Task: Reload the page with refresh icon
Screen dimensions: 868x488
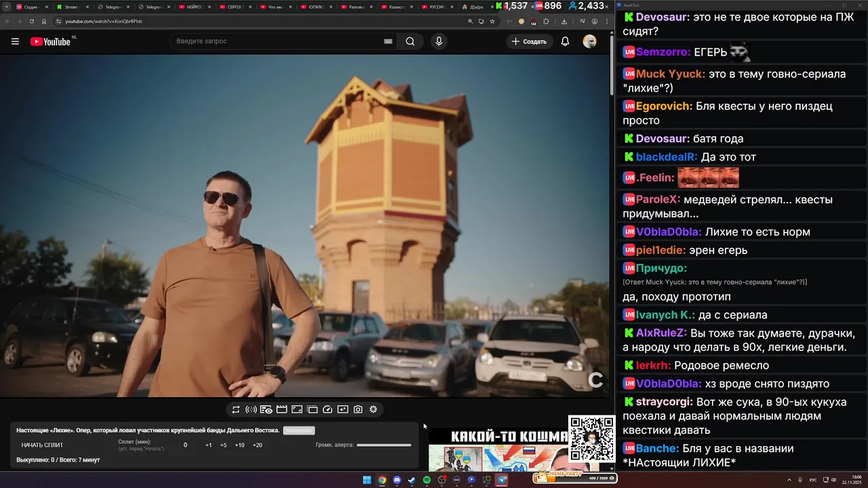Action: point(32,21)
